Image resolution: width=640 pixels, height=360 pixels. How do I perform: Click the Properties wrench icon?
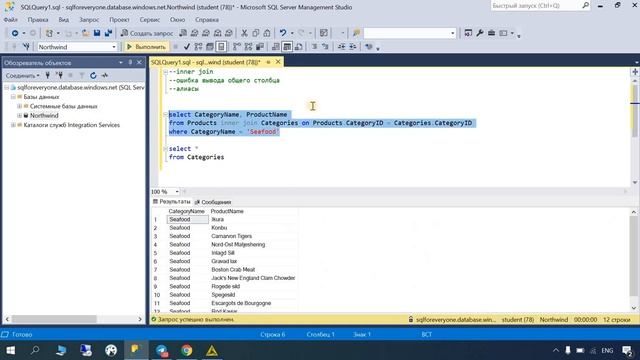[480, 33]
